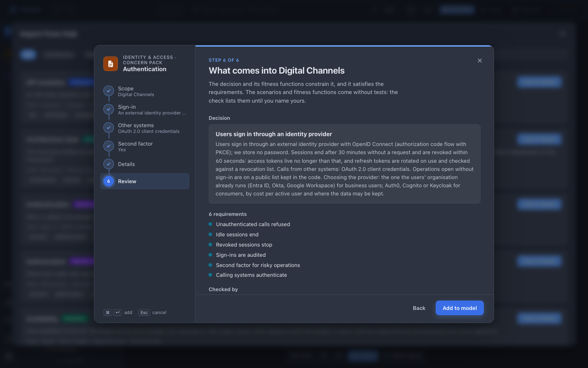The height and width of the screenshot is (368, 588).
Task: Click 'Calling systems authenticate' requirement
Action: click(x=248, y=275)
